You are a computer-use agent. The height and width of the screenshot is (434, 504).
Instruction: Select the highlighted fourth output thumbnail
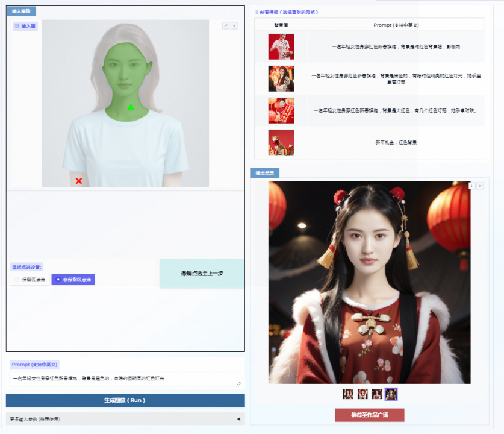pos(391,394)
